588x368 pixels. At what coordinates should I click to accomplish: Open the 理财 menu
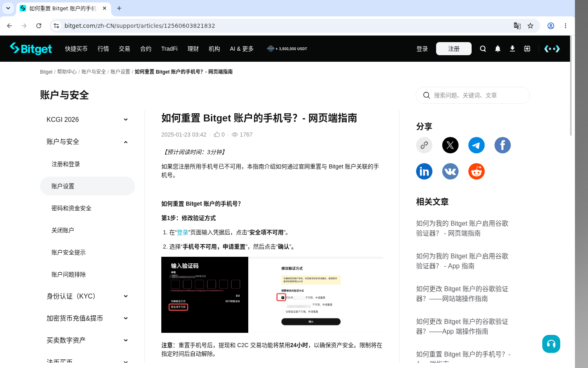pos(193,49)
